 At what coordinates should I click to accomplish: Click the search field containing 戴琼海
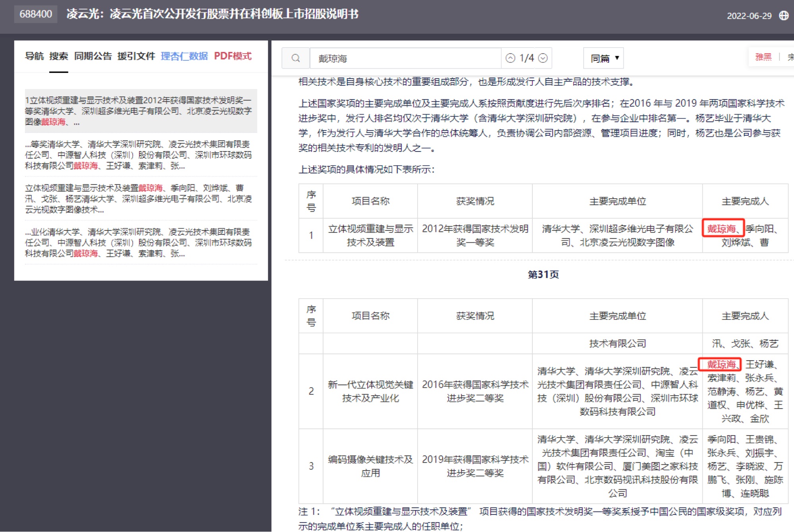(x=405, y=58)
